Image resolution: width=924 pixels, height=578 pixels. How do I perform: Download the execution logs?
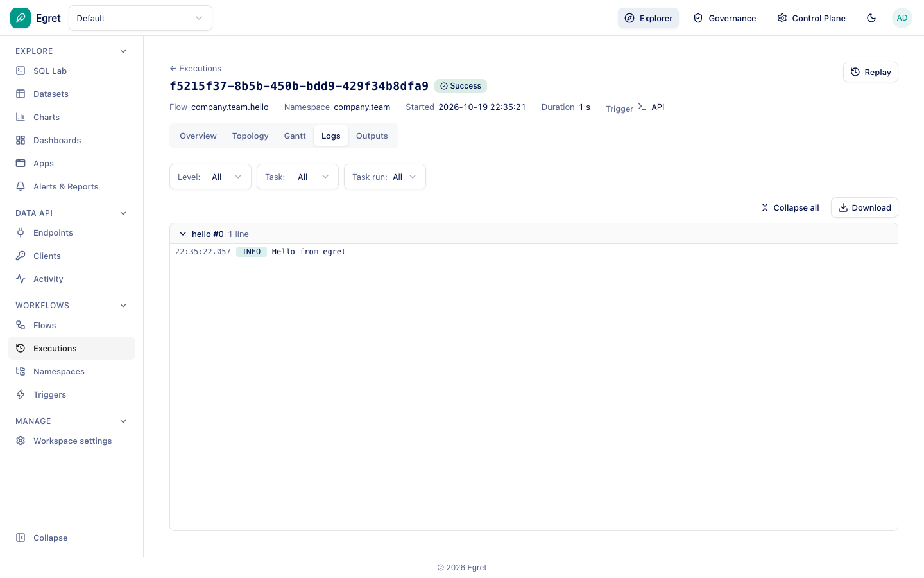(x=864, y=207)
